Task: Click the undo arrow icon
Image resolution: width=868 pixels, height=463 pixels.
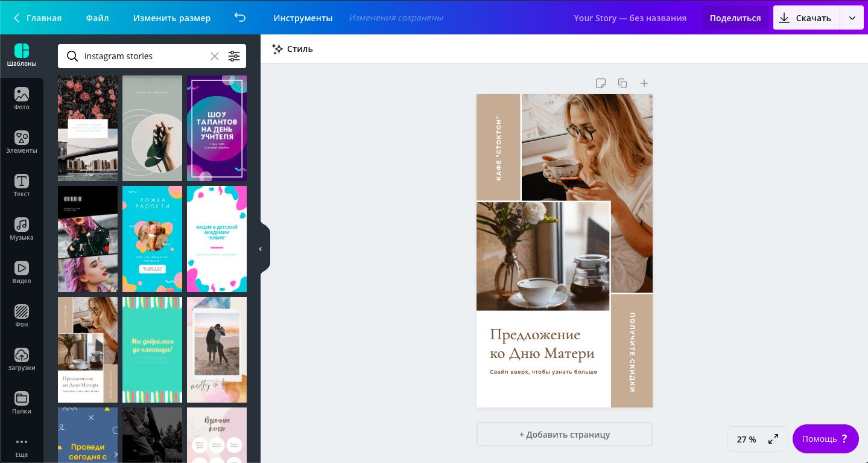Action: (240, 18)
